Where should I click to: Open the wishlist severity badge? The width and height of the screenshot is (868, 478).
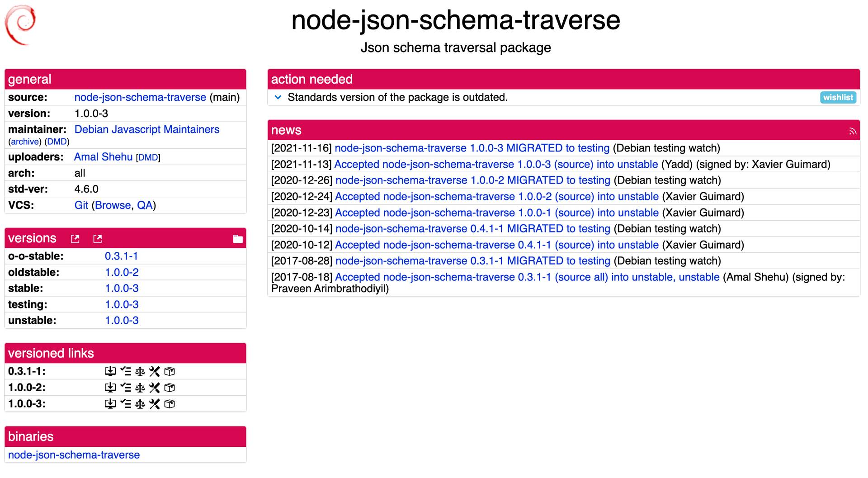point(838,97)
